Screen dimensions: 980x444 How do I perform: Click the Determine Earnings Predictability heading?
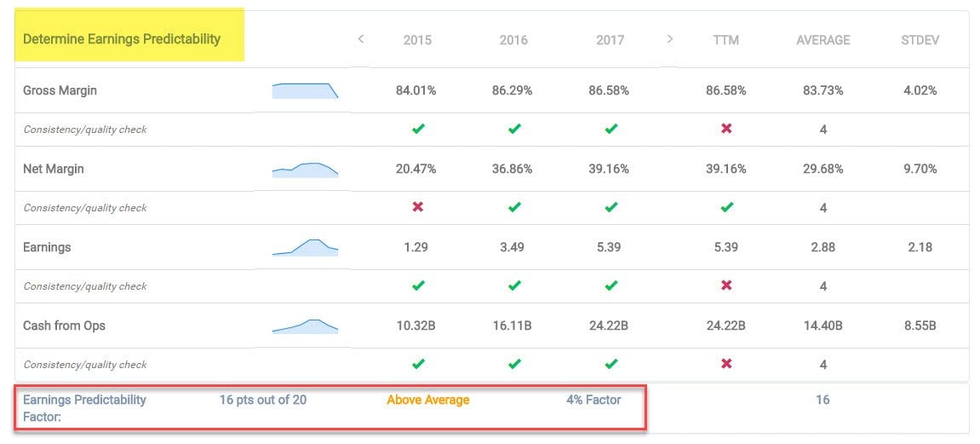[x=122, y=39]
